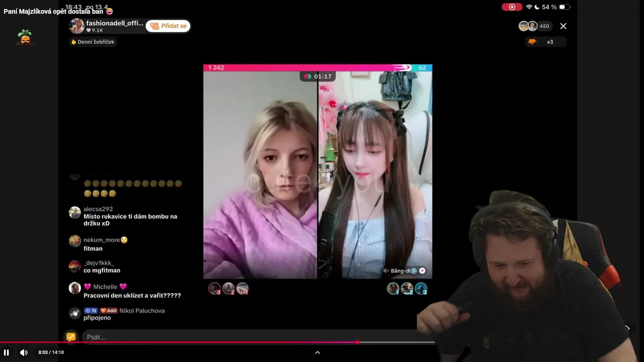
Task: Click the username _dejv1kkk_
Action: [99, 263]
